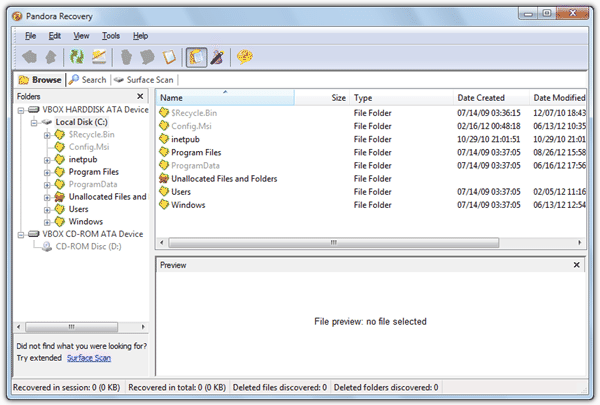The width and height of the screenshot is (600, 405).
Task: Toggle the highlighted preview pane toolbar button
Action: (196, 58)
